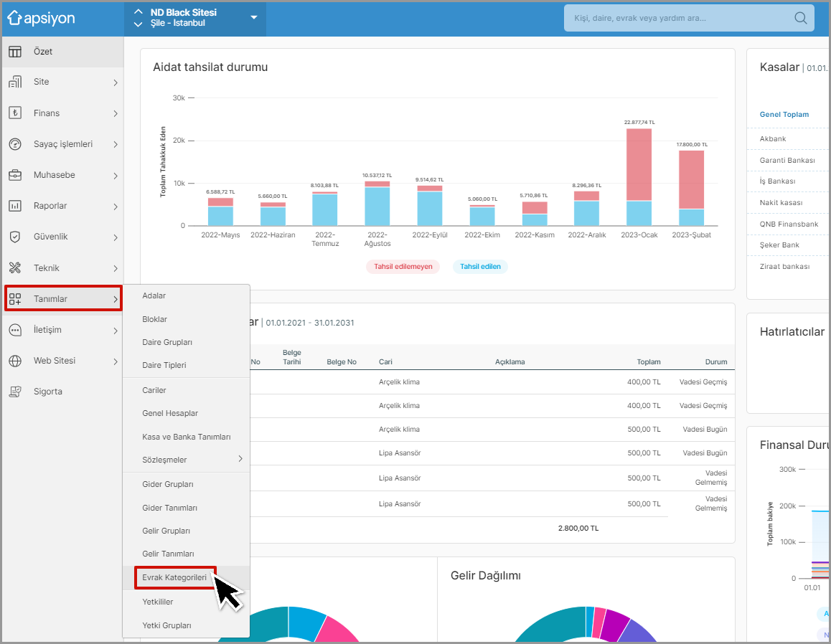831x644 pixels.
Task: Click the Site buildings icon
Action: 15,82
